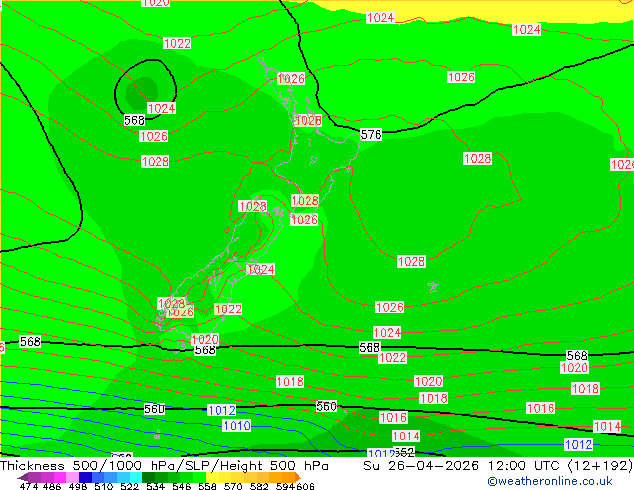This screenshot has width=634, height=490.
Task: Select the orange swatch above 594 in legend
Action: [289, 477]
